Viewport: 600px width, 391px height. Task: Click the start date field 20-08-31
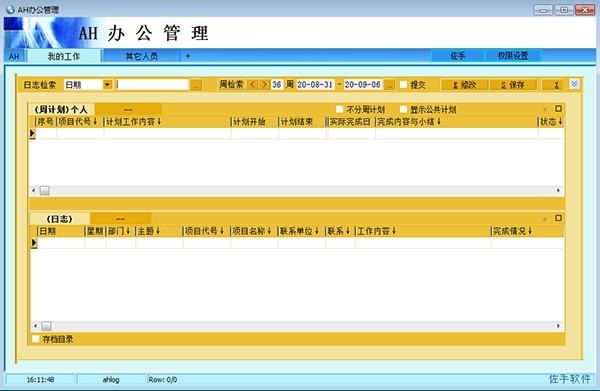(x=315, y=85)
